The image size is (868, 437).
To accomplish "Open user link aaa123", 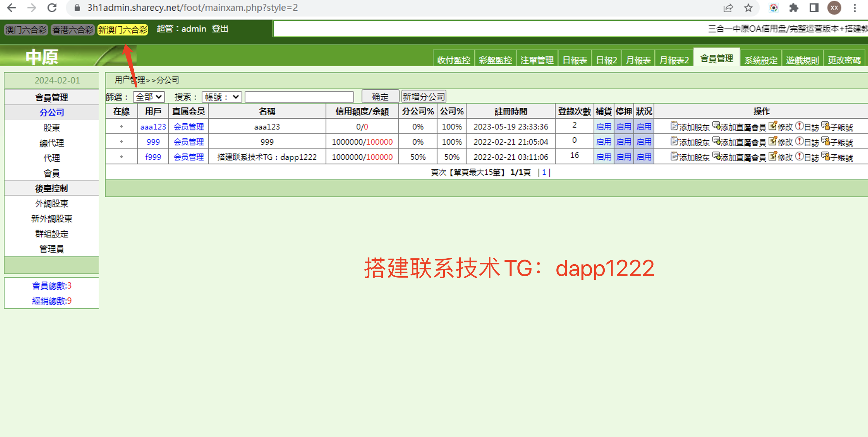I will [x=153, y=127].
